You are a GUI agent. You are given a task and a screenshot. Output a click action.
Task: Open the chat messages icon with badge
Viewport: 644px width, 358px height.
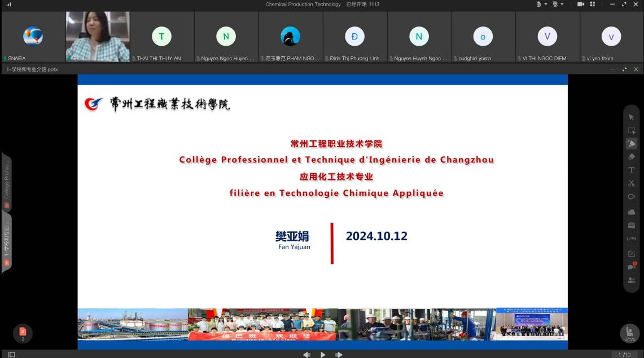click(632, 267)
